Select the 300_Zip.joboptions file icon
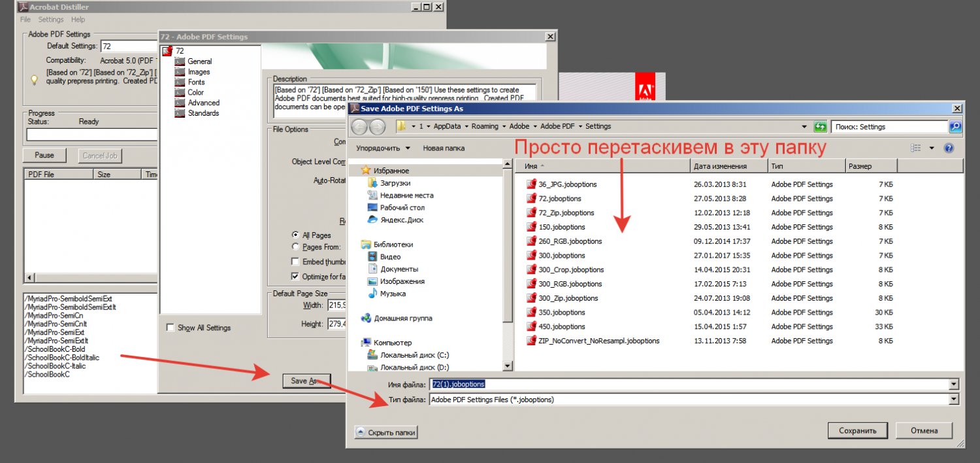The width and height of the screenshot is (980, 463). (531, 298)
